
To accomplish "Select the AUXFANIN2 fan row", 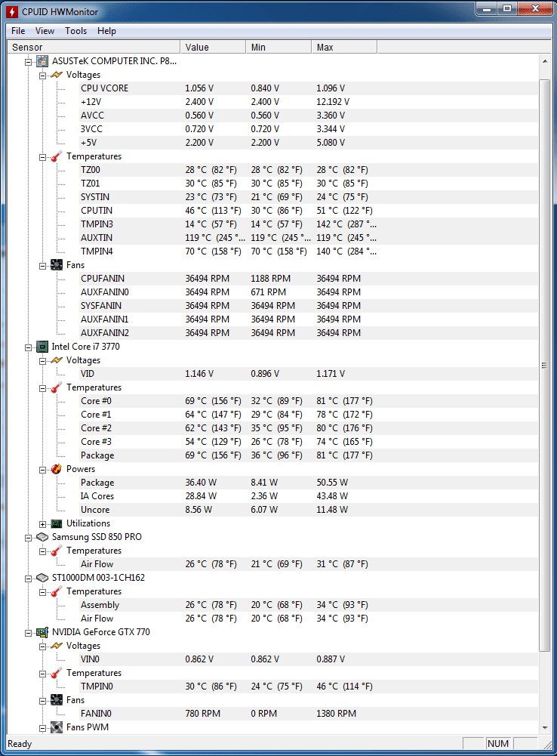I will (309, 332).
